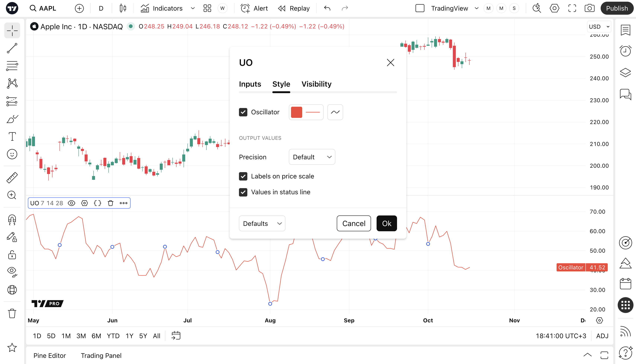Uncheck the Oscillator plot checkbox
This screenshot has width=636, height=364.
[x=243, y=112]
